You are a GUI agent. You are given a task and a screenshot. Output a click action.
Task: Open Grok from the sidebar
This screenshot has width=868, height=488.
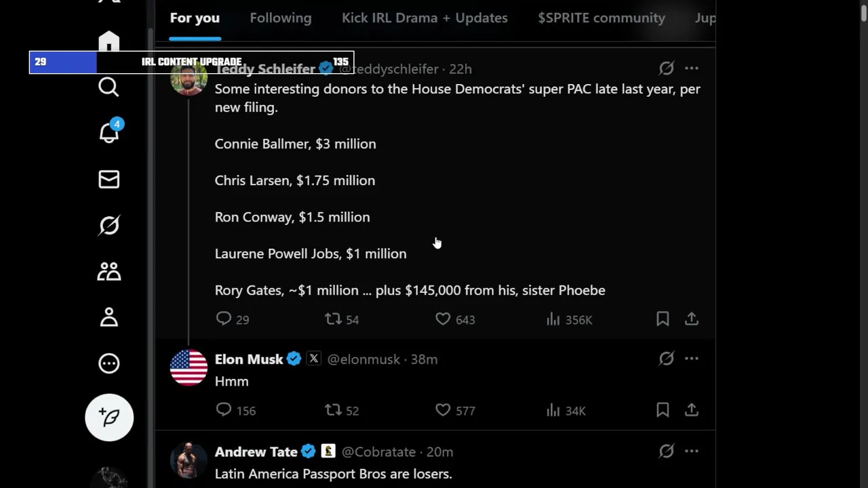tap(108, 225)
